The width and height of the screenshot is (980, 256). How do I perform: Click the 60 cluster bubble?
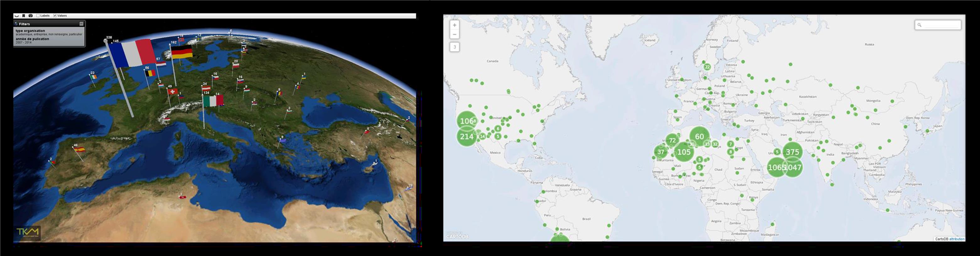point(699,136)
